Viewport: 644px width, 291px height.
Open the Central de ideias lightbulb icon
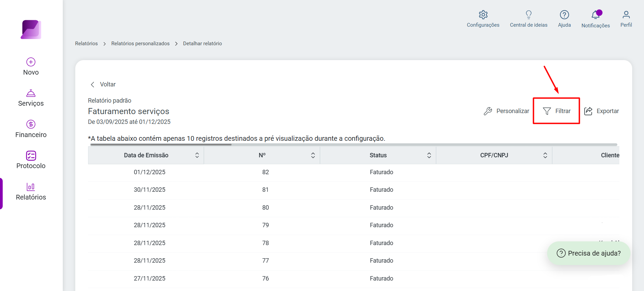[529, 15]
